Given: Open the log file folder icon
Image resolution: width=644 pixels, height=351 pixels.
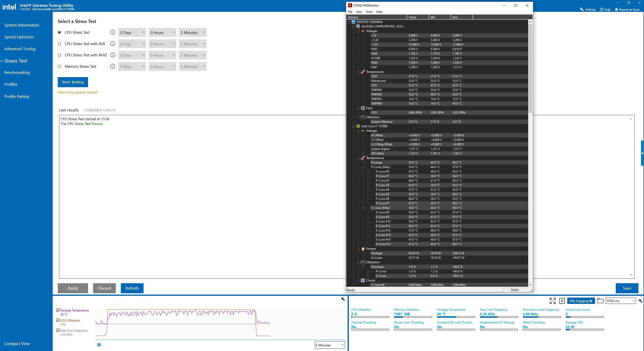Looking at the screenshot, I should click(x=600, y=301).
